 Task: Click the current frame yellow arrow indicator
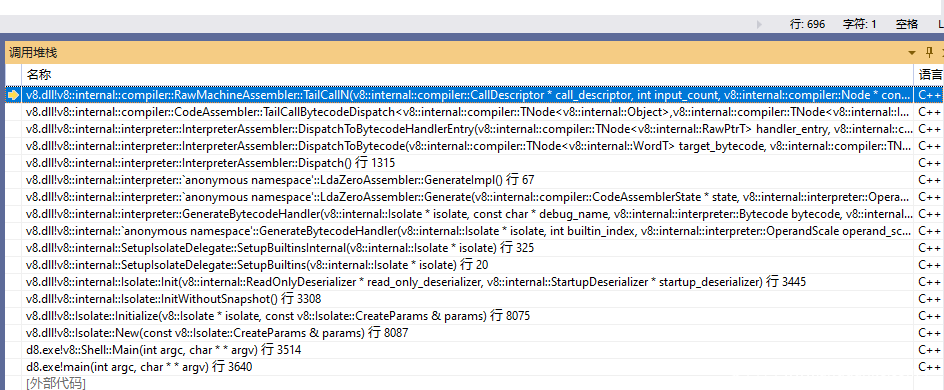(13, 95)
